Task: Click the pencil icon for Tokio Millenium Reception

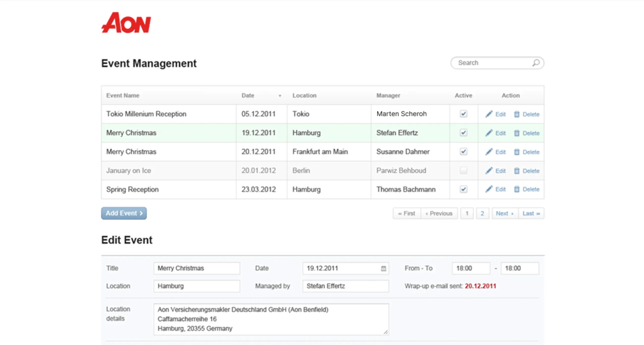Action: 489,114
